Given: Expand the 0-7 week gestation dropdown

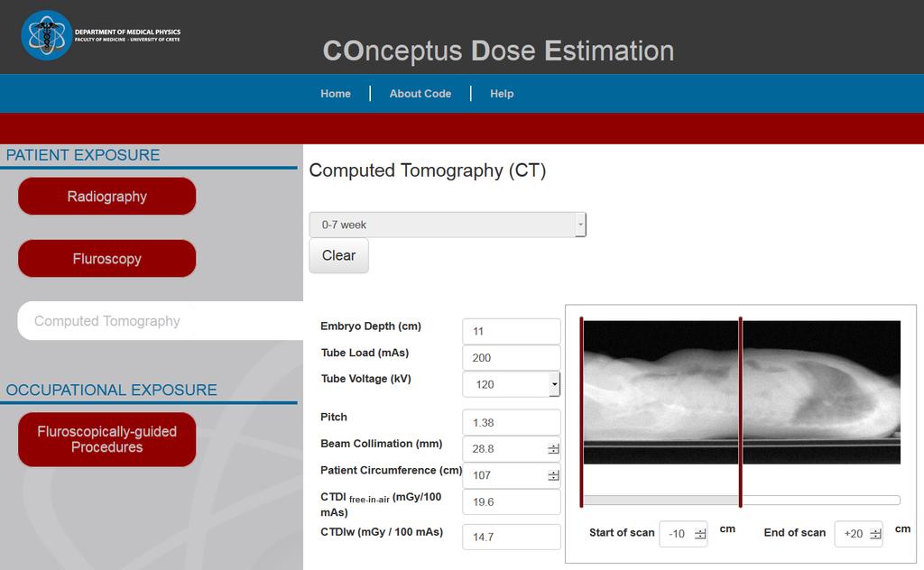Looking at the screenshot, I should pos(448,225).
